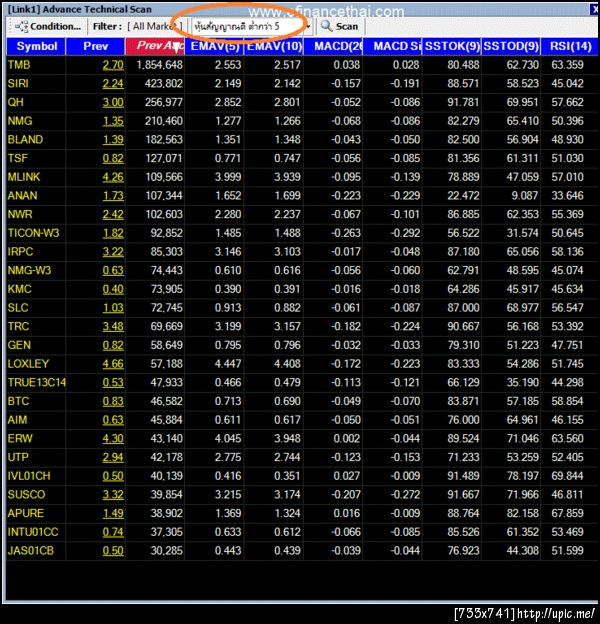Viewport: 600px width, 624px height.
Task: Select the INTU01CC symbol row
Action: coord(302,532)
